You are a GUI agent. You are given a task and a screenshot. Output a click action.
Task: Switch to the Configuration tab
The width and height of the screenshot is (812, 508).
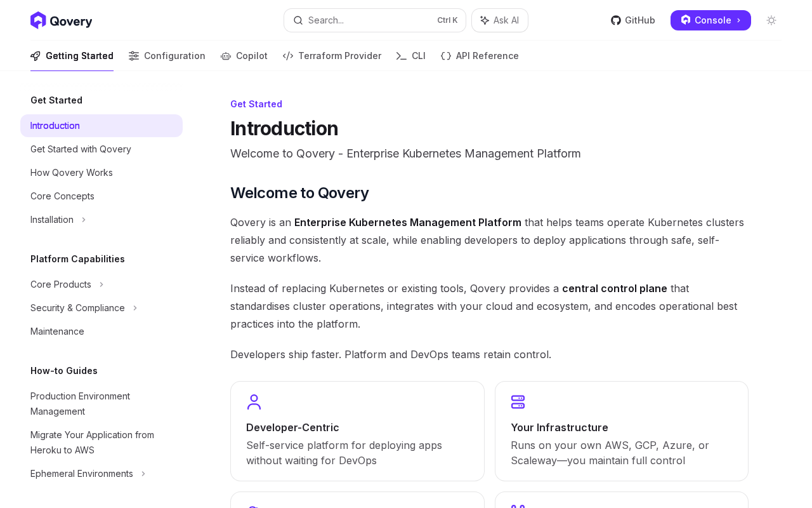[167, 56]
